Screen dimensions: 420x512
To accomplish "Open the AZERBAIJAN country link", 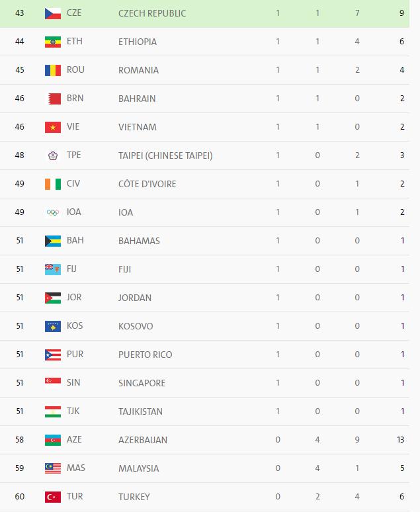I will (x=142, y=440).
